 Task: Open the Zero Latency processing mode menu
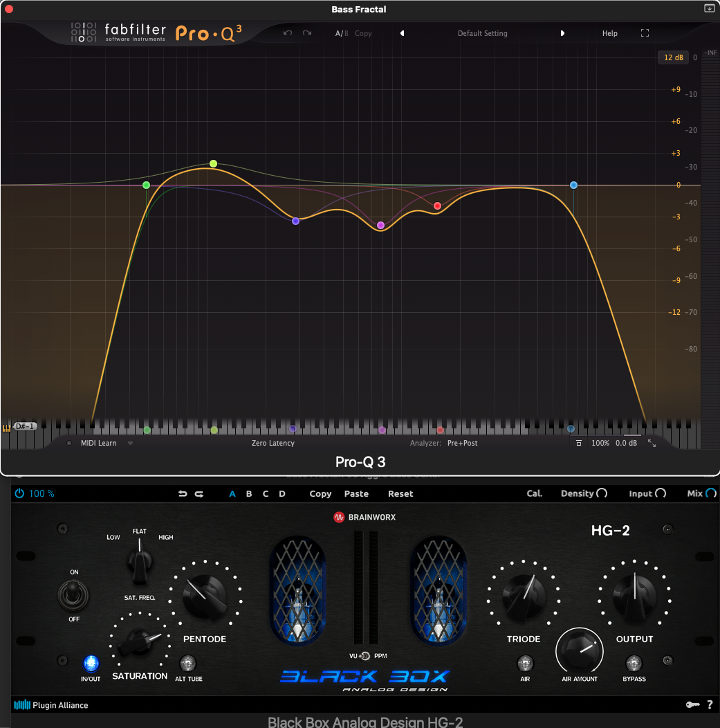click(273, 443)
